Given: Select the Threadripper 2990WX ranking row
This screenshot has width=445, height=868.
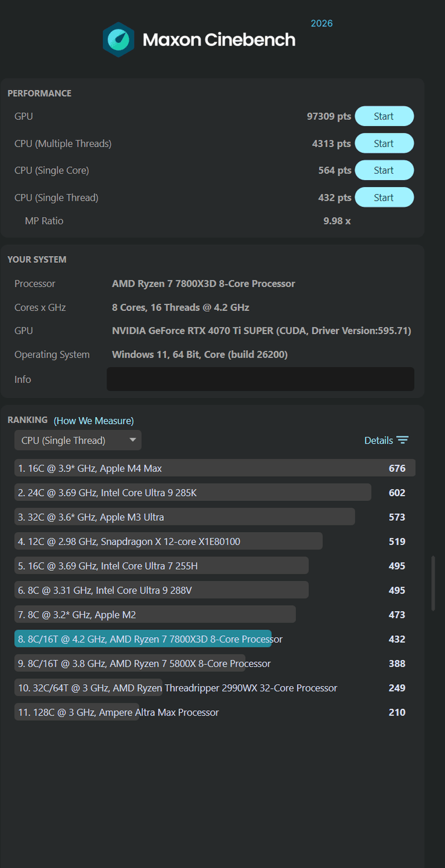Looking at the screenshot, I should (215, 688).
